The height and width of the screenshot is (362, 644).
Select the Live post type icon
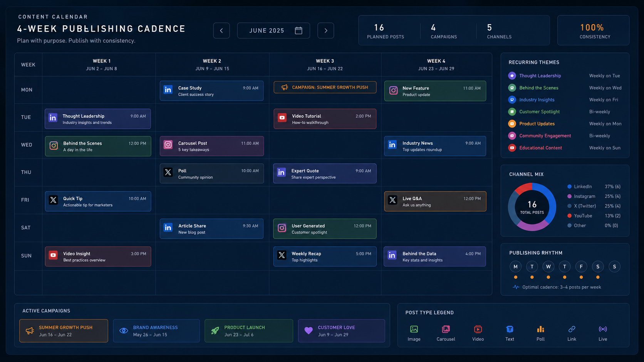[x=603, y=329]
